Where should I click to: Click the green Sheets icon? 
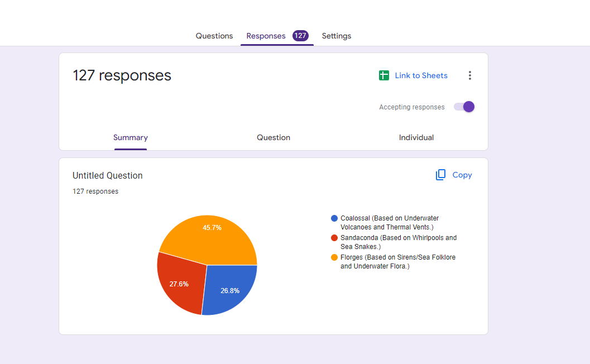point(384,75)
